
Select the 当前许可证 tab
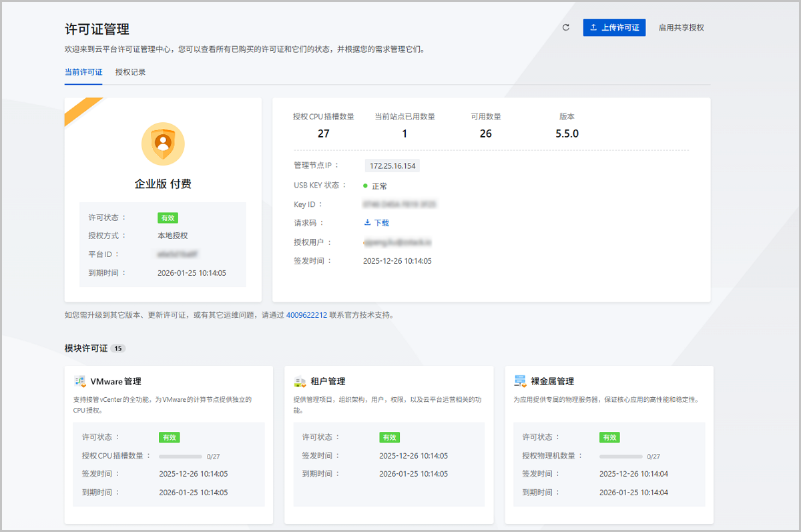tap(83, 72)
